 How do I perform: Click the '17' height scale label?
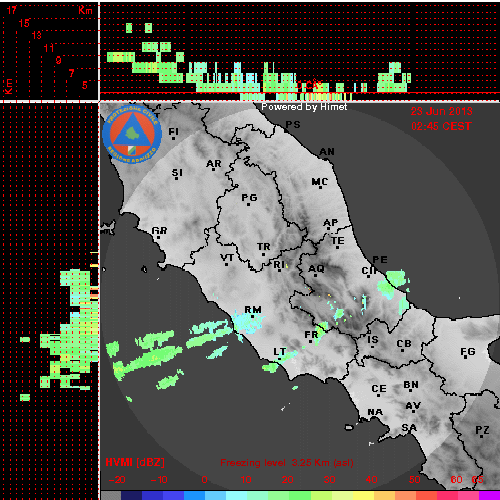12,10
